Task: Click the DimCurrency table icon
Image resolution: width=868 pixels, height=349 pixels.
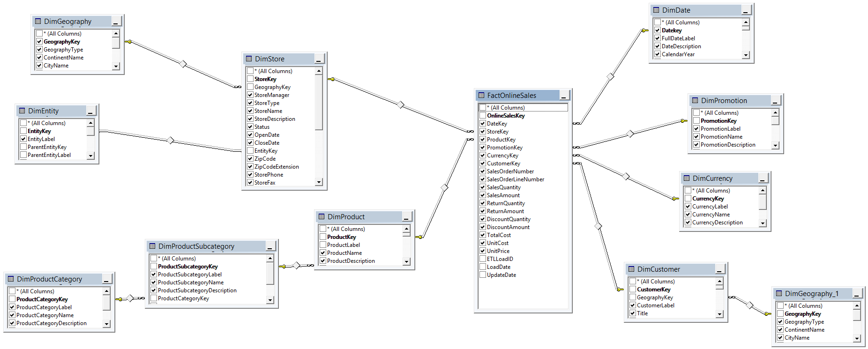Action: (687, 178)
